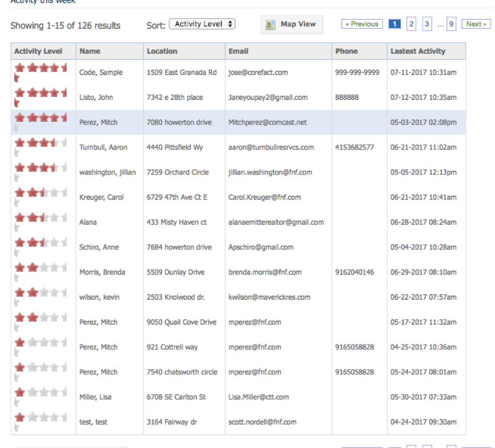Open the lead "washington, jillian"

[x=108, y=173]
